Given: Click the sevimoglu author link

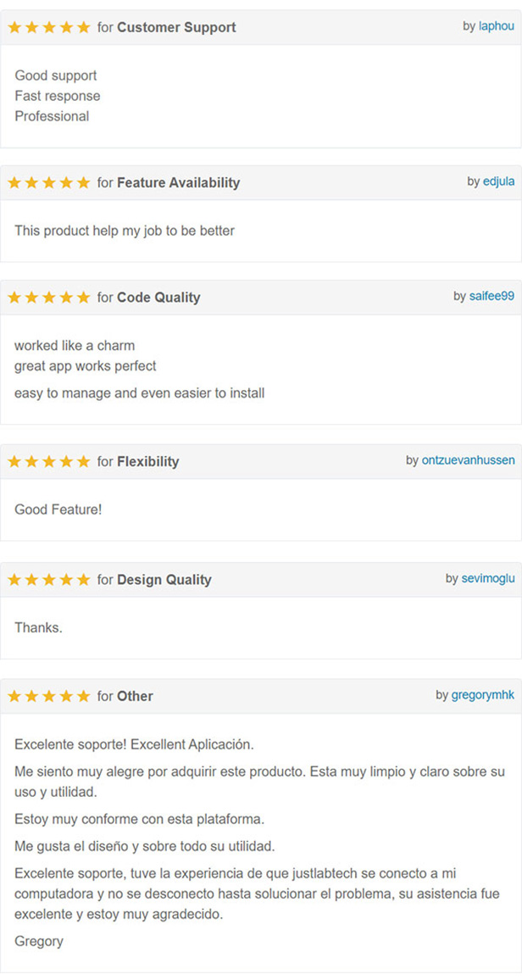Looking at the screenshot, I should [x=488, y=578].
